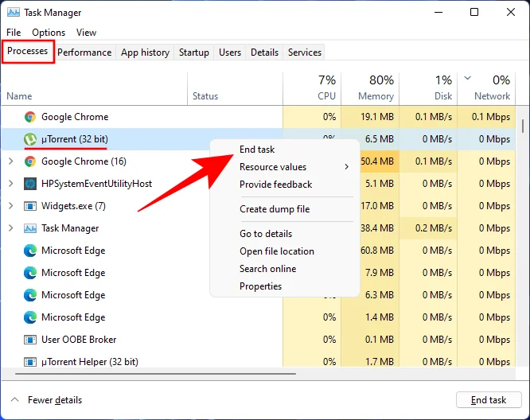Open the Startup tab
The width and height of the screenshot is (530, 420).
[194, 52]
